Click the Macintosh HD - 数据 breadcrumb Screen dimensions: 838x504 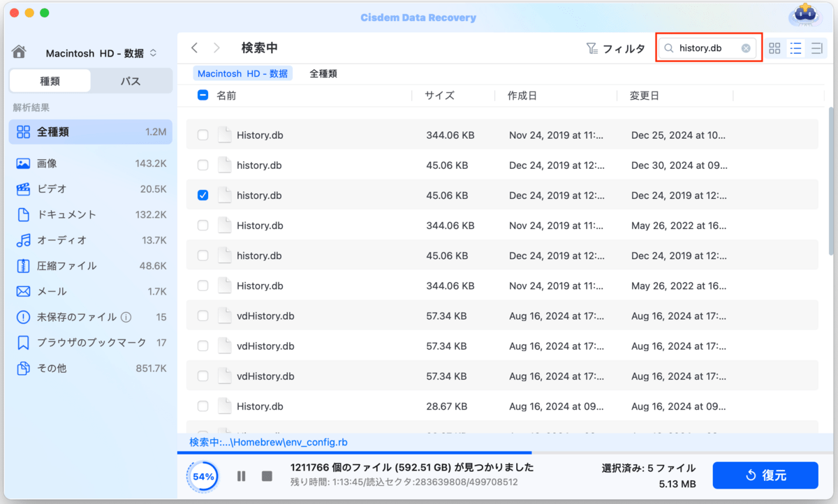coord(242,73)
